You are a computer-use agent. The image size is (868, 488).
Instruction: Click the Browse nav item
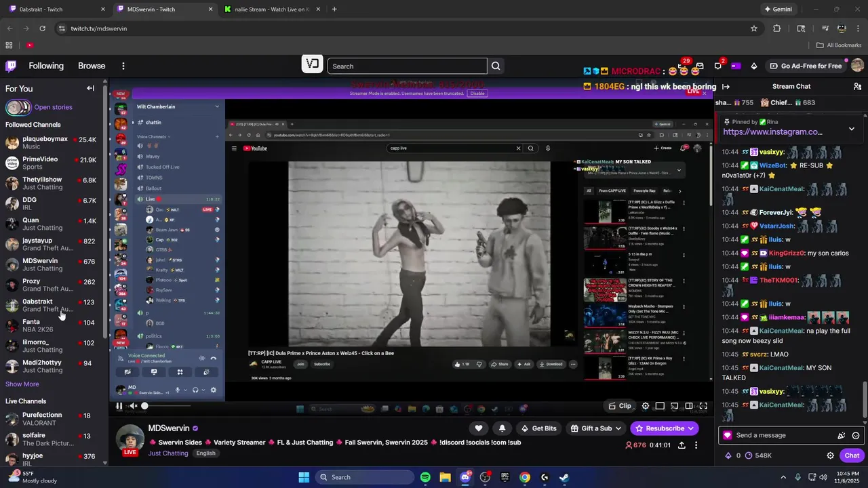[92, 66]
